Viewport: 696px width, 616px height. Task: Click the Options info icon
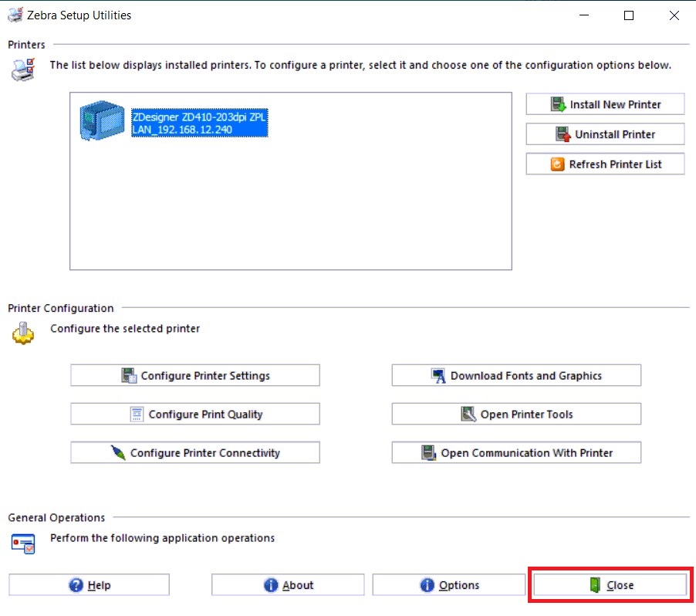coord(427,585)
